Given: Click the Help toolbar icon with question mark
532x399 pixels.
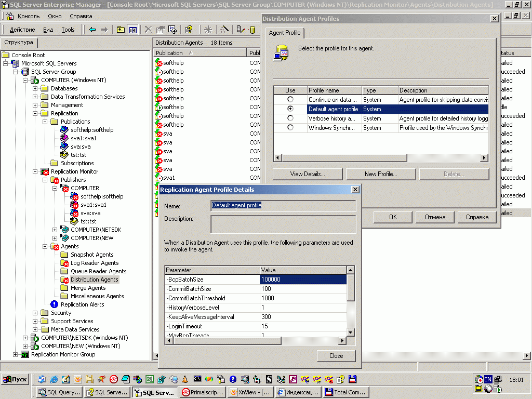Looking at the screenshot, I should (x=189, y=30).
